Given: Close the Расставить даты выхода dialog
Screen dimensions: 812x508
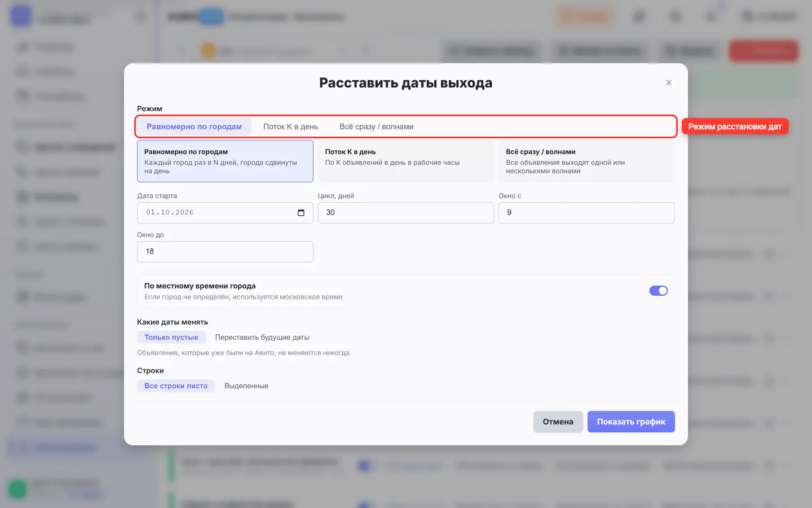Looking at the screenshot, I should coord(669,82).
